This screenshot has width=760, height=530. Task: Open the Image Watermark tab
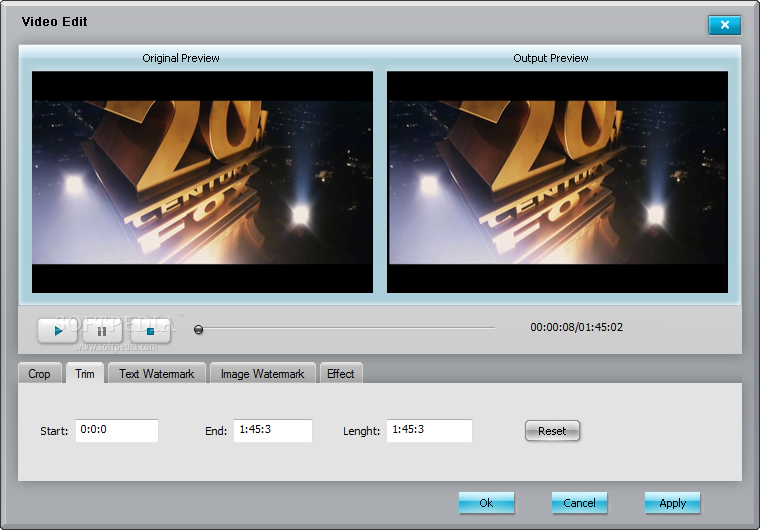pyautogui.click(x=263, y=373)
